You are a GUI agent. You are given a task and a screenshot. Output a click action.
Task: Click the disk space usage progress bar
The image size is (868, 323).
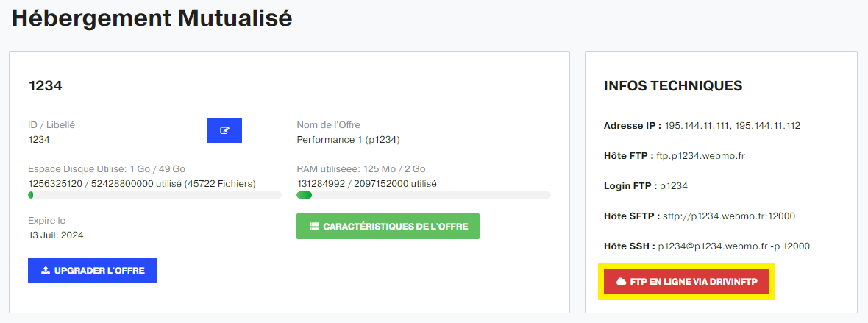[x=154, y=195]
